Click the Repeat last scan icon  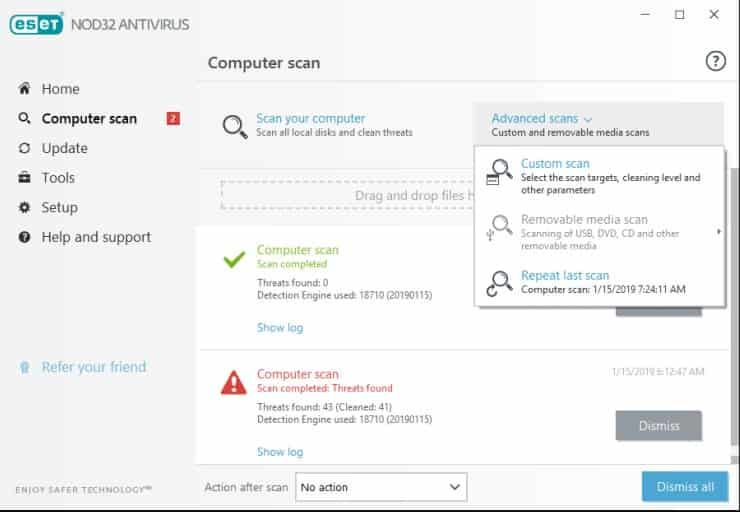499,284
